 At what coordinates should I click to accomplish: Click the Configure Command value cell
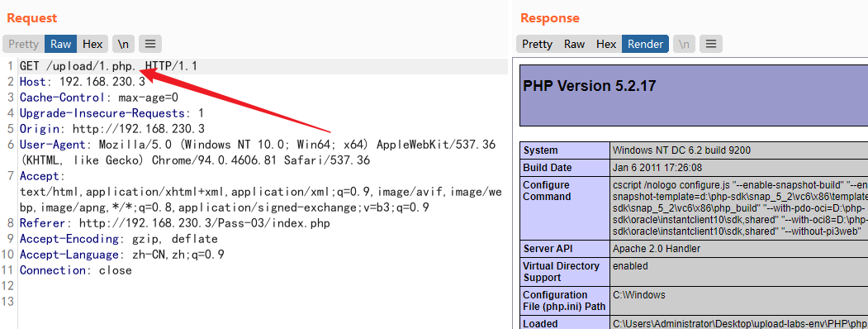(x=739, y=208)
